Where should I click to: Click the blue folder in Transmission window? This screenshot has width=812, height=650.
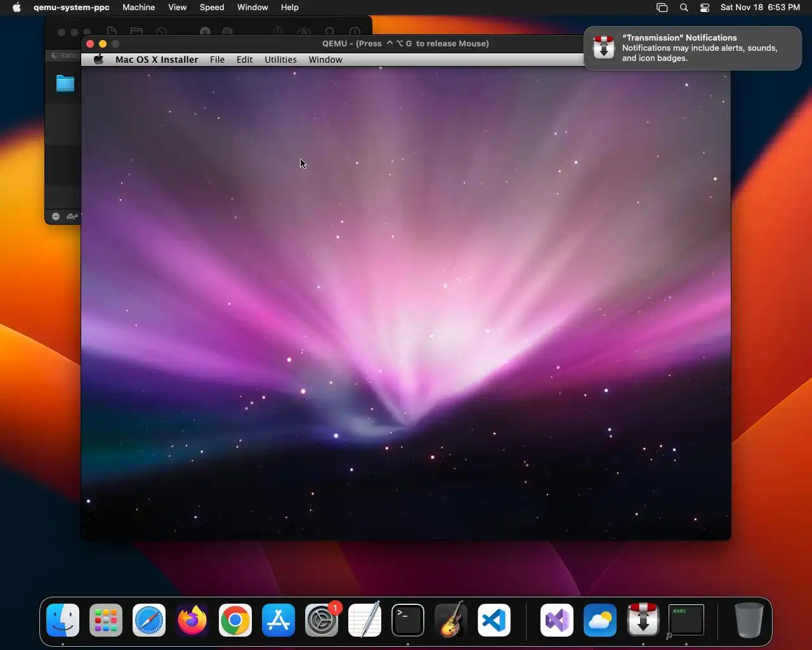tap(65, 83)
